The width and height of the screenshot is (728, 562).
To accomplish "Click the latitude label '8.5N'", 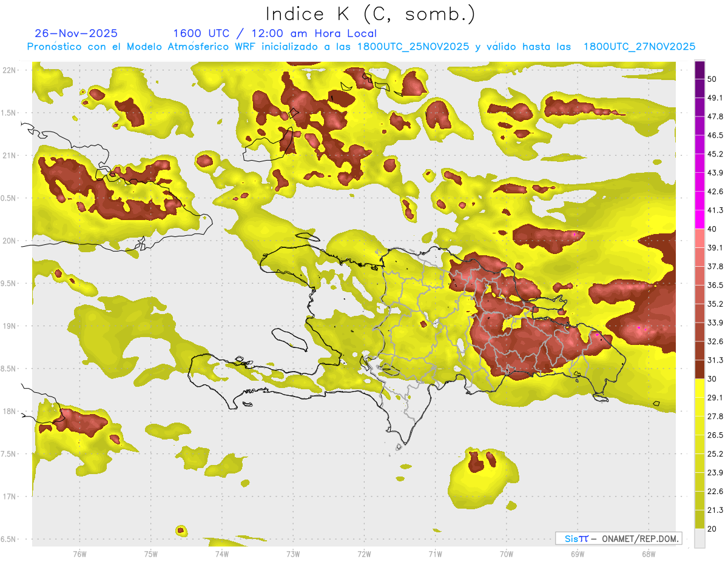I will pyautogui.click(x=9, y=369).
